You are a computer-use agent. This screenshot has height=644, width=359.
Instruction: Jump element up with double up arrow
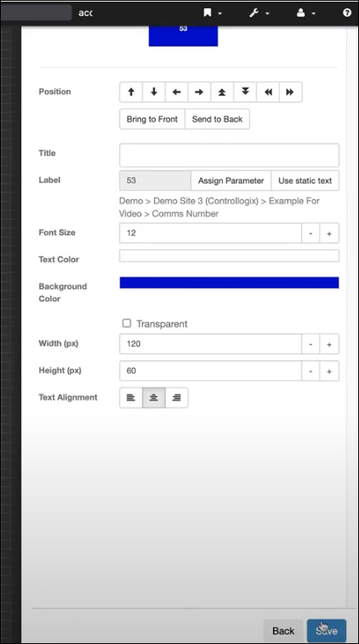tap(222, 92)
